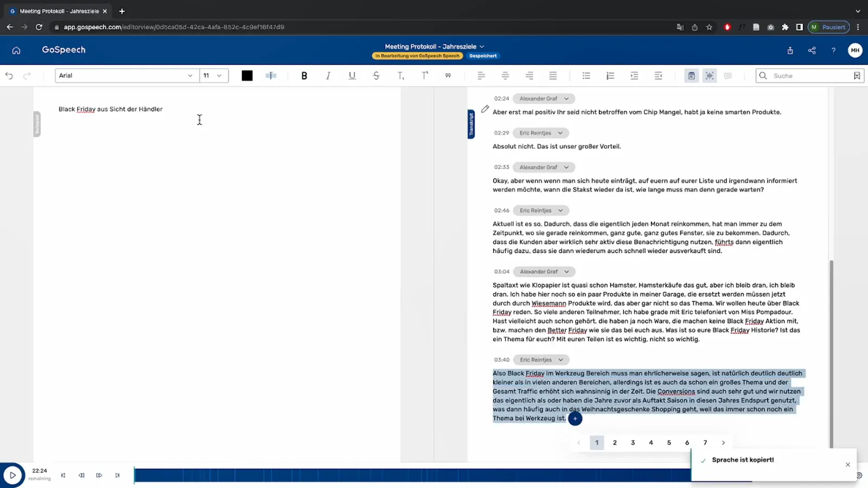Insert a numbered list
The image size is (868, 488).
[610, 76]
